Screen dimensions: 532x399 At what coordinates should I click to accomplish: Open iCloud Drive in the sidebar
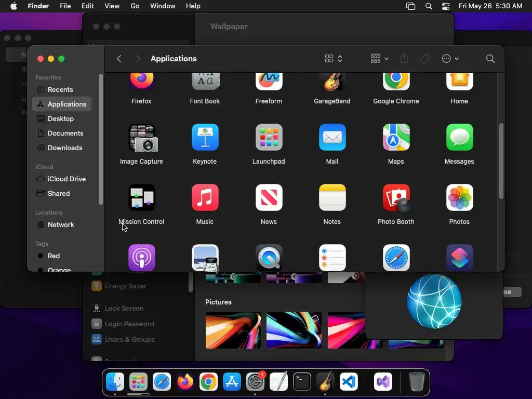(x=62, y=179)
